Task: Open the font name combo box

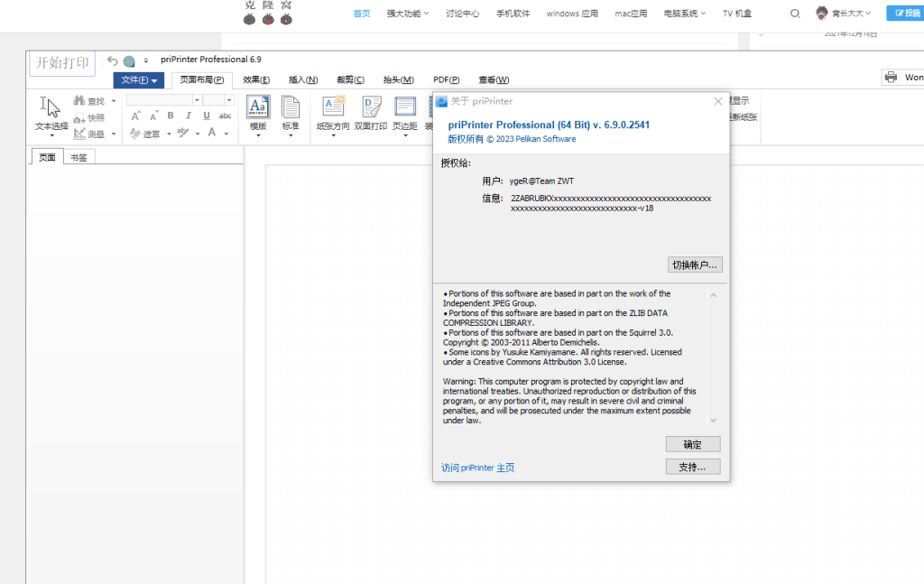Action: coord(164,100)
